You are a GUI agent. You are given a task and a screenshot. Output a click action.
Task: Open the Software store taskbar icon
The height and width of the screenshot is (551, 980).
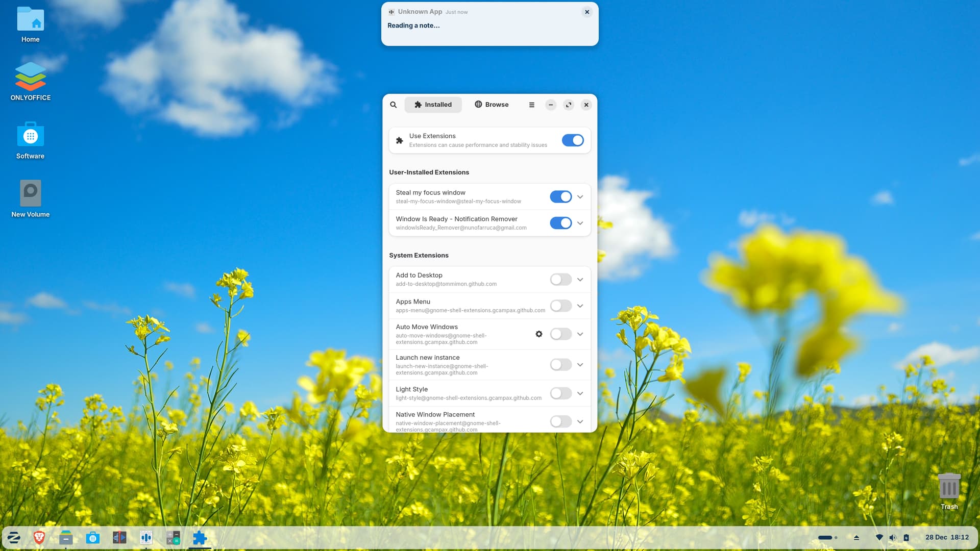tap(92, 538)
